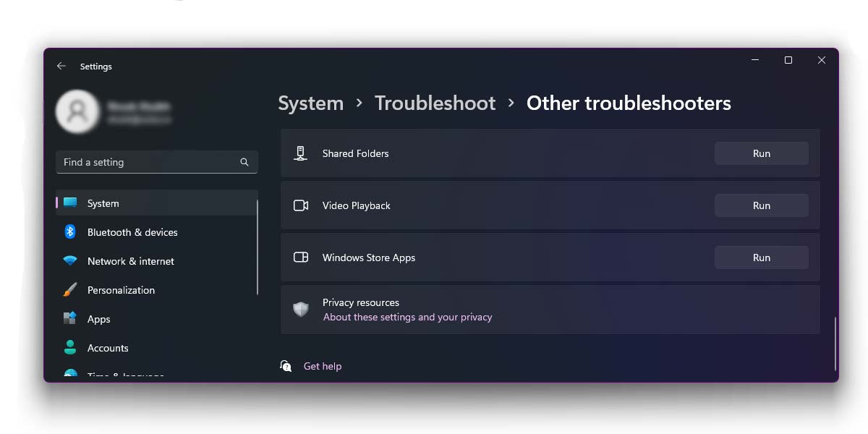
Task: Click the Get help headset icon
Action: 286,366
